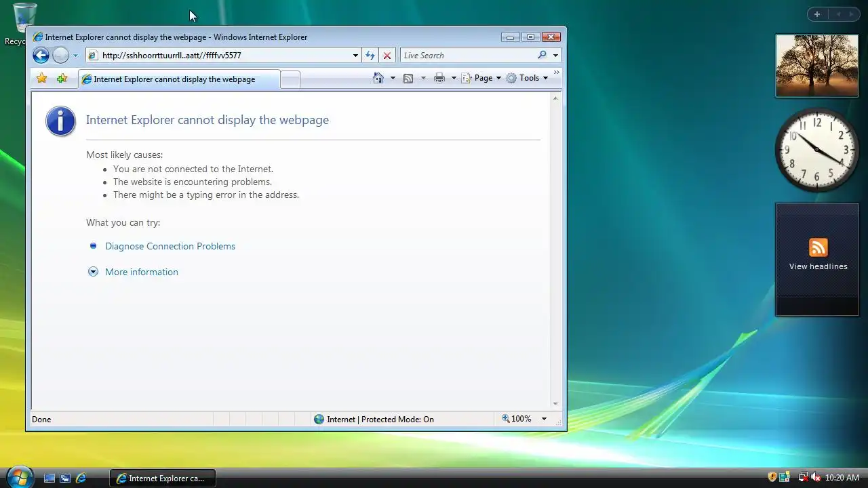Click the page scrollbar up arrow
This screenshot has height=488, width=868.
coord(555,98)
